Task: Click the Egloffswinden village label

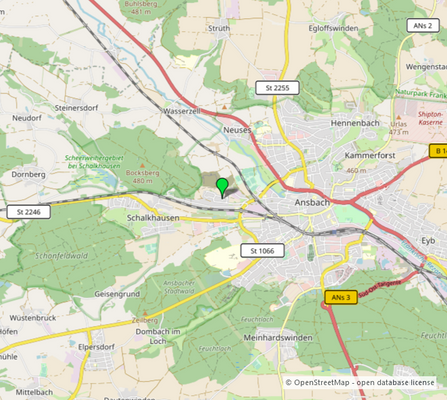Action: click(x=333, y=28)
